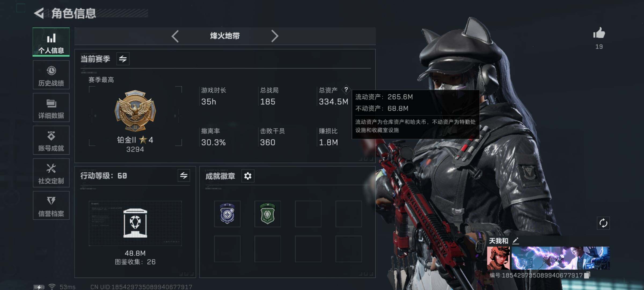Edit the nickname 天我和 pencil icon
Screen dimensions: 644x290
515,241
